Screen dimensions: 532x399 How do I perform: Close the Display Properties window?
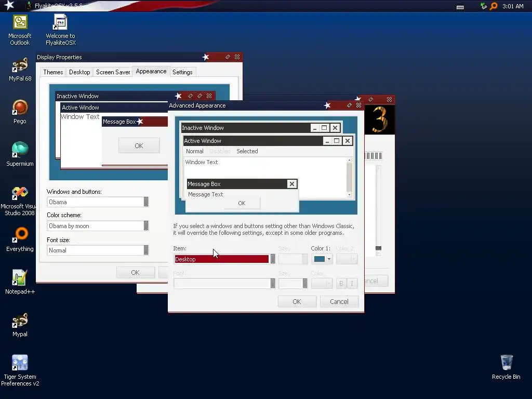[x=237, y=57]
